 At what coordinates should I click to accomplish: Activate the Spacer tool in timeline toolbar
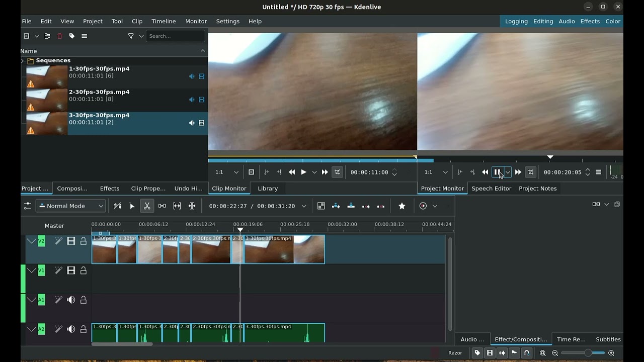coord(162,206)
